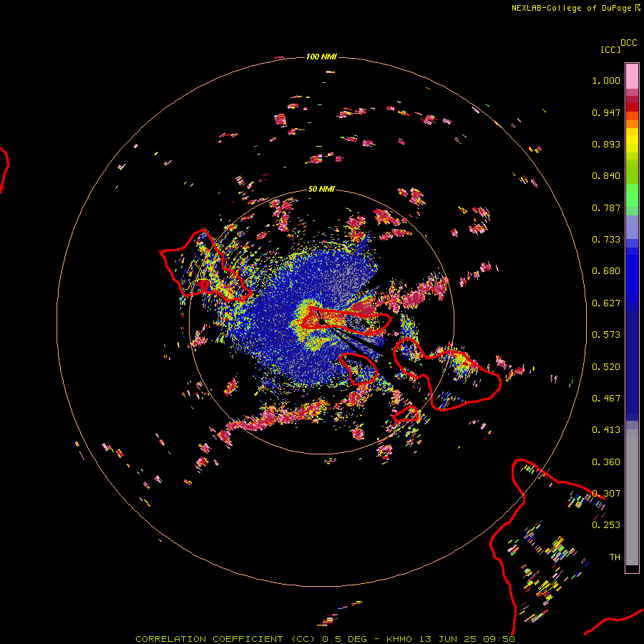Click the TH threshold label
This screenshot has width=644, height=644.
[x=615, y=557]
